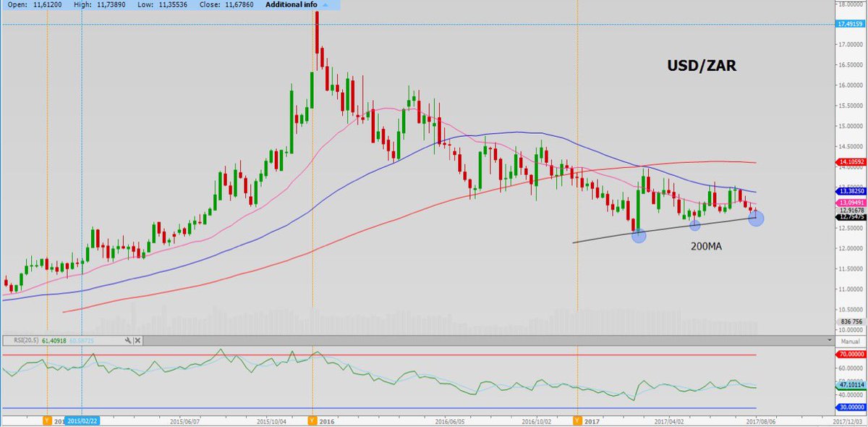Click the 17.49159 price level tag

point(851,24)
